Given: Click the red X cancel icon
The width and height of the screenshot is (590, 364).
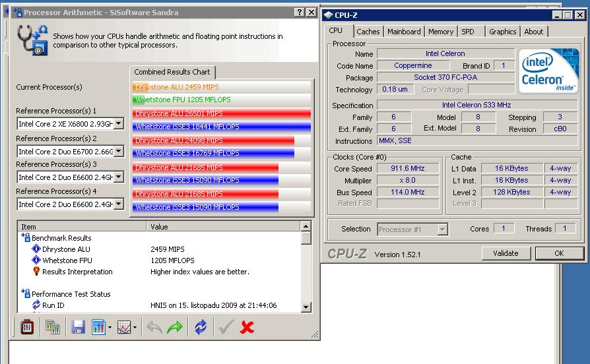Looking at the screenshot, I should 247,327.
